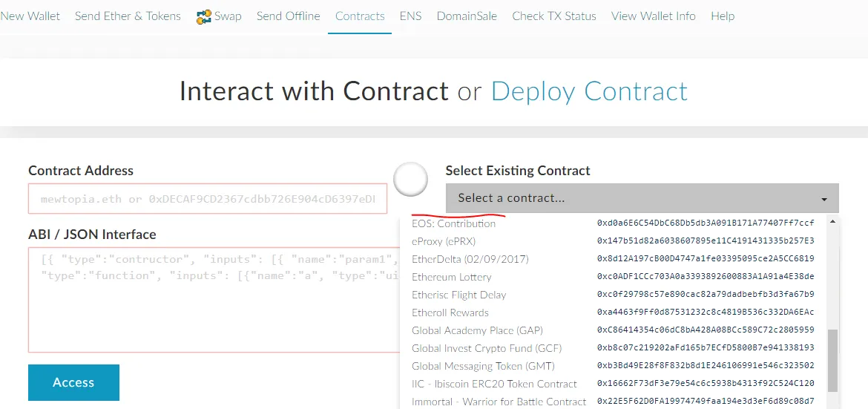868x409 pixels.
Task: Click Interact with Contract heading
Action: pyautogui.click(x=314, y=91)
